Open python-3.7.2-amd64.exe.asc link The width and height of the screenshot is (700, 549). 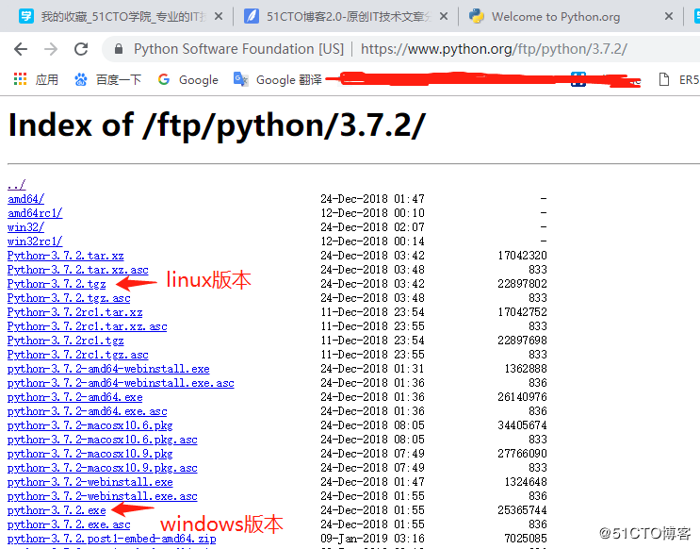point(88,412)
